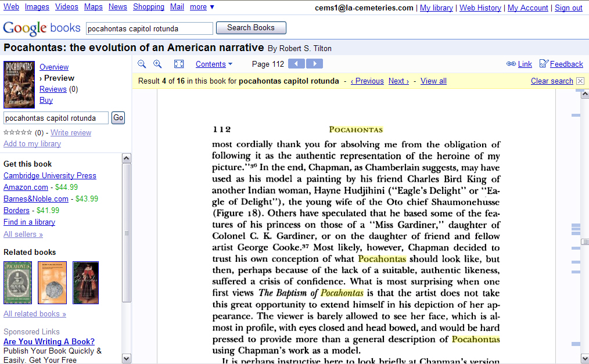The width and height of the screenshot is (589, 364).
Task: Open Borders seller link
Action: tap(16, 211)
